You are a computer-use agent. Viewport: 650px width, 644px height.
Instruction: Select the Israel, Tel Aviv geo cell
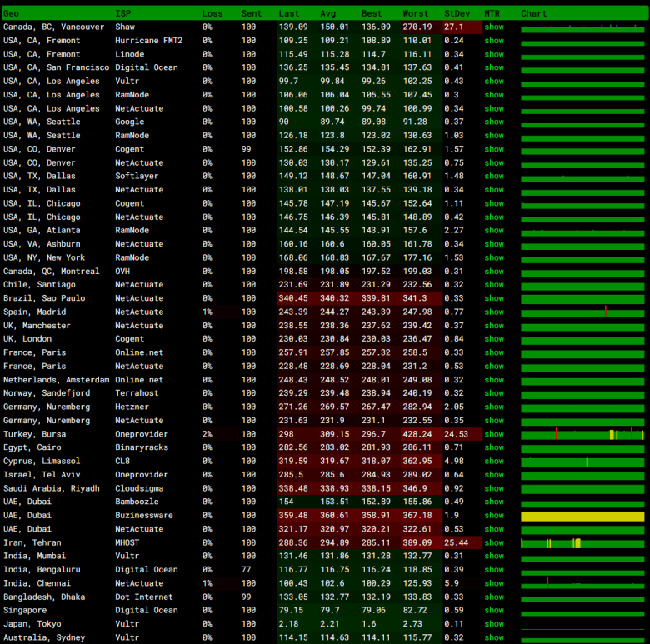pos(42,475)
